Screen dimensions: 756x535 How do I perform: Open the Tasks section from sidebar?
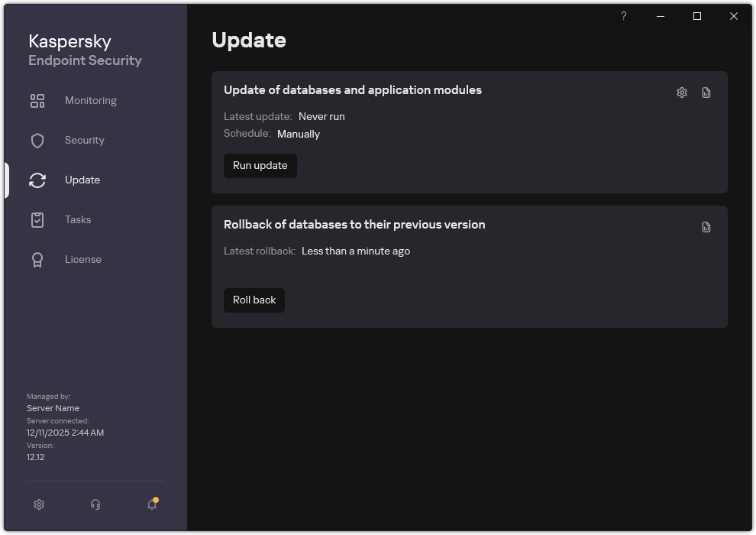click(77, 219)
